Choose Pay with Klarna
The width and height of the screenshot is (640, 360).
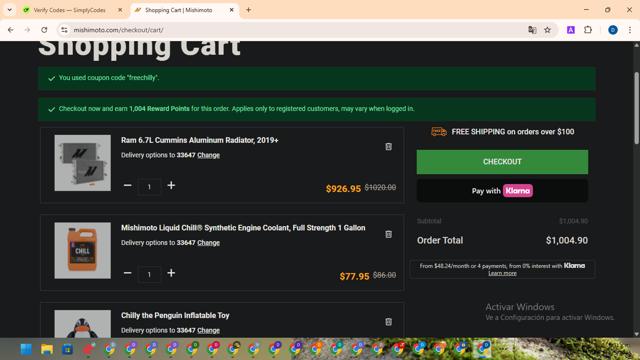[x=502, y=191]
